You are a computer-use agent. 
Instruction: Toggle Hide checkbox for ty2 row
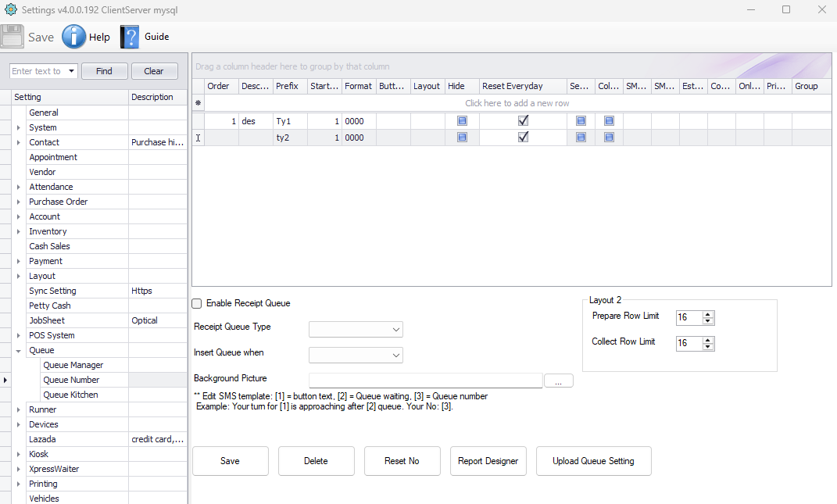(463, 138)
